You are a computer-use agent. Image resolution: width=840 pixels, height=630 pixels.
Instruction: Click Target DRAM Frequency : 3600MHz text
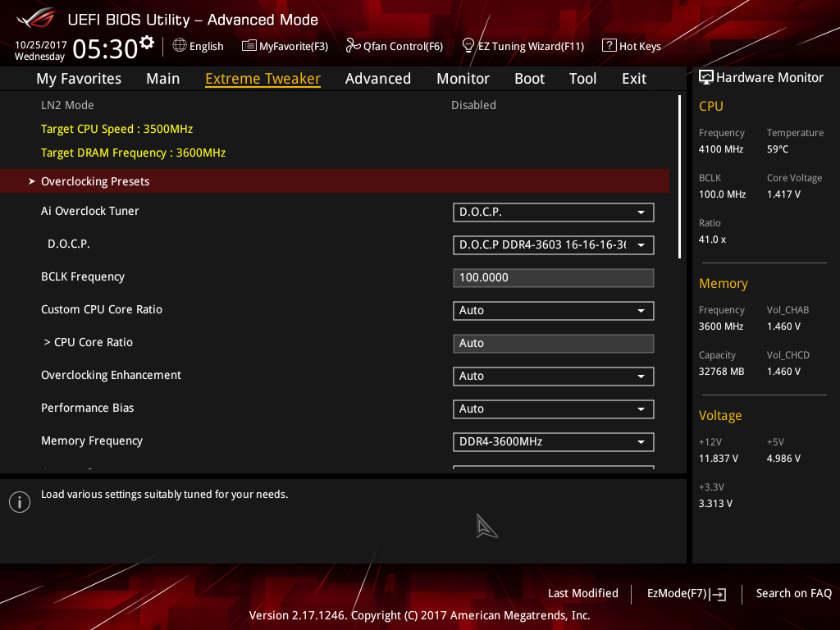coord(134,153)
